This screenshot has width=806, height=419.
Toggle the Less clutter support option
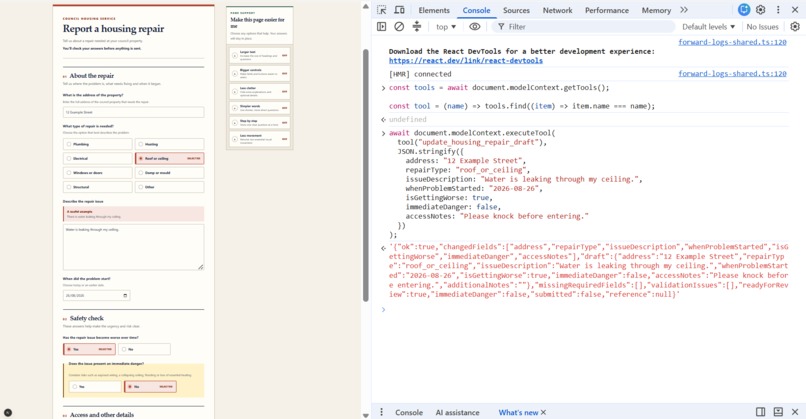pos(260,91)
